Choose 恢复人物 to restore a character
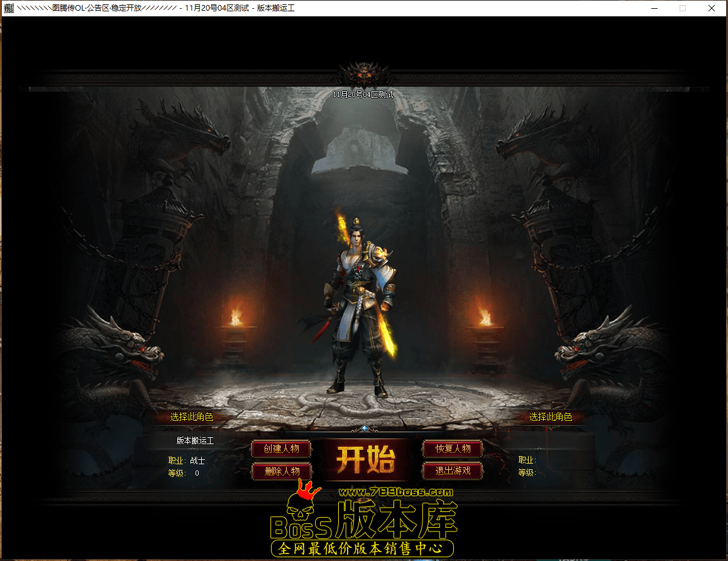The height and width of the screenshot is (561, 728). [x=453, y=449]
